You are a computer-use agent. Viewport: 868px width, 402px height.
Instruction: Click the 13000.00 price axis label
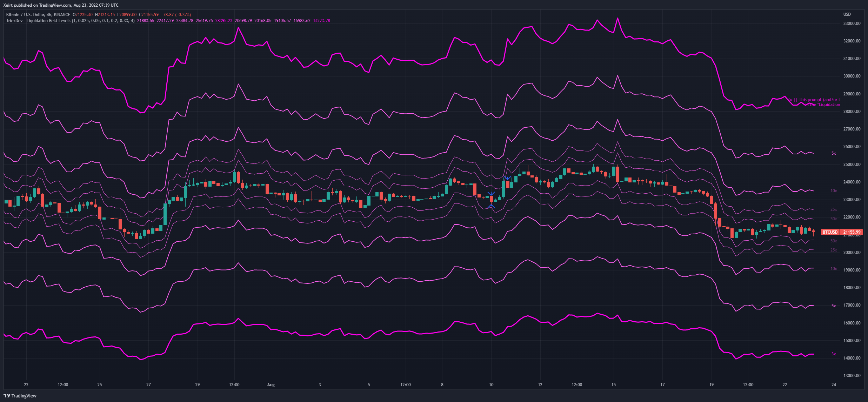coord(852,376)
